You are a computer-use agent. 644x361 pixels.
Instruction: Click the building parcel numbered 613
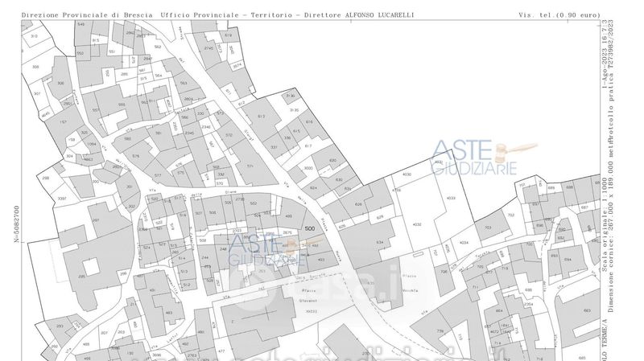261,117
